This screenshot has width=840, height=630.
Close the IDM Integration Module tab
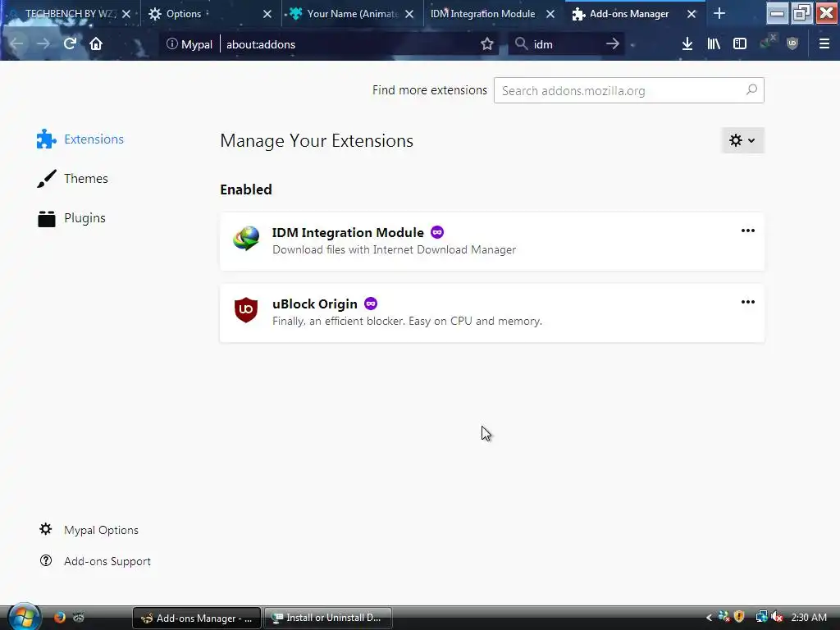pyautogui.click(x=550, y=14)
